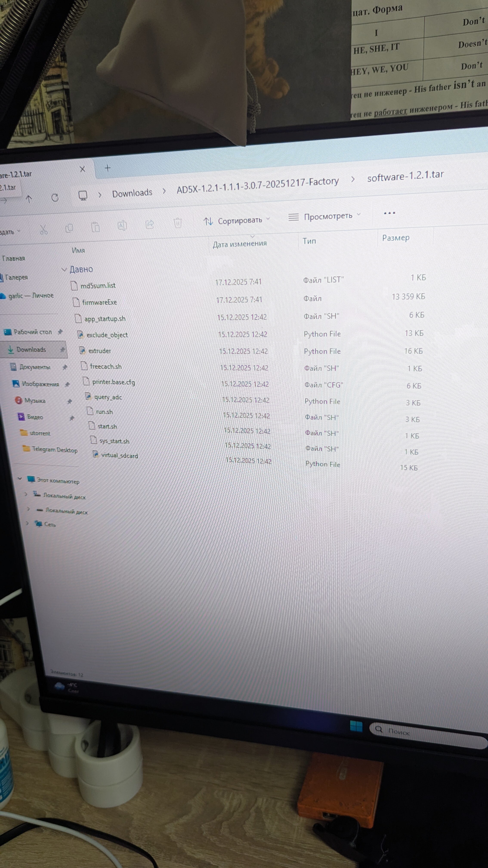Image resolution: width=488 pixels, height=868 pixels.
Task: Collapse Этот компьютер tree node
Action: [x=20, y=478]
